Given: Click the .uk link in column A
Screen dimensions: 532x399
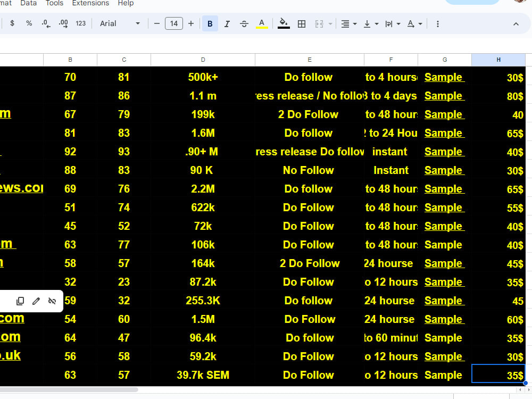Looking at the screenshot, I should [10, 355].
